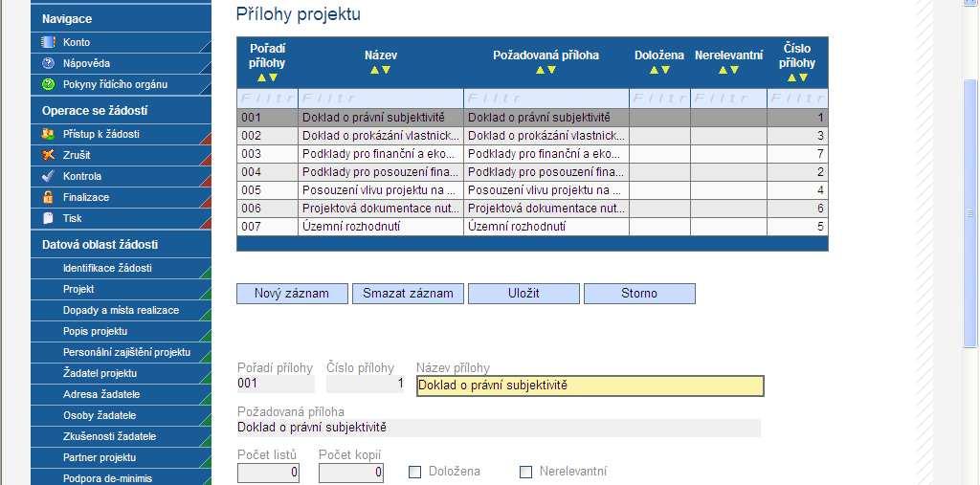Click the Požadovaná příloha filter field
The image size is (980, 485).
tap(546, 99)
